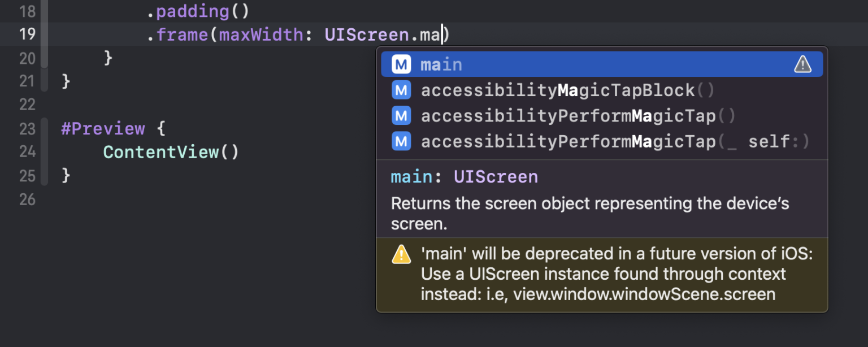Click the M icon beside accessibilityPerformMagicTap(_ self:)
Image resolution: width=868 pixels, height=347 pixels.
pyautogui.click(x=401, y=141)
